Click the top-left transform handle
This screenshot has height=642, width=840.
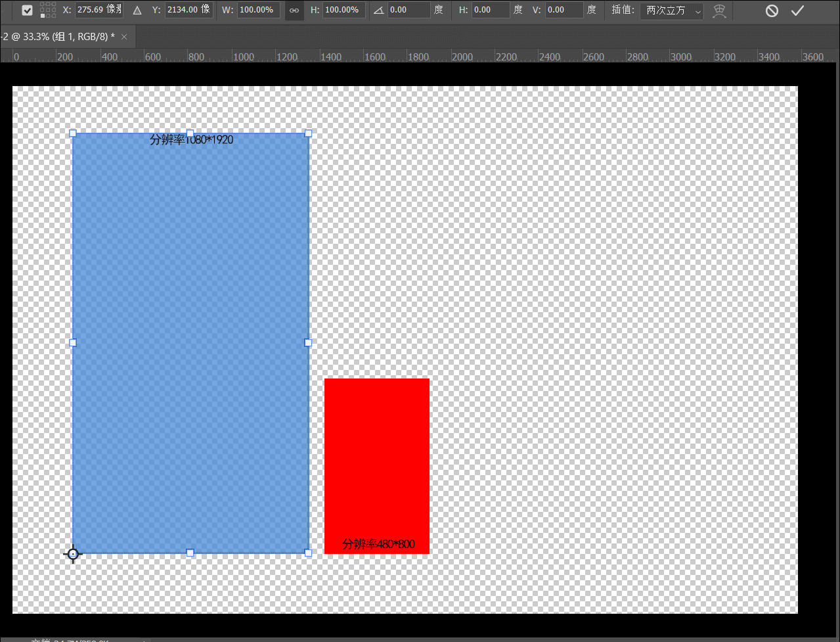[73, 133]
